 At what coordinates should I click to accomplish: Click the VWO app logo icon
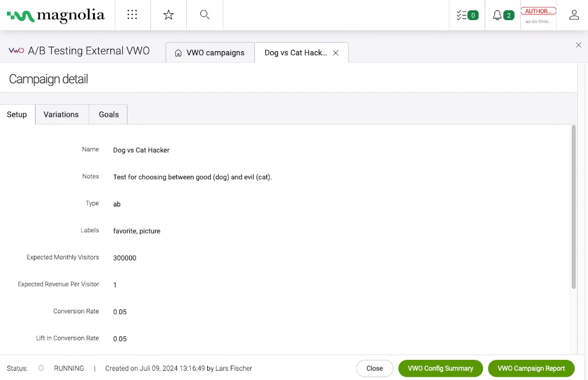coord(16,51)
